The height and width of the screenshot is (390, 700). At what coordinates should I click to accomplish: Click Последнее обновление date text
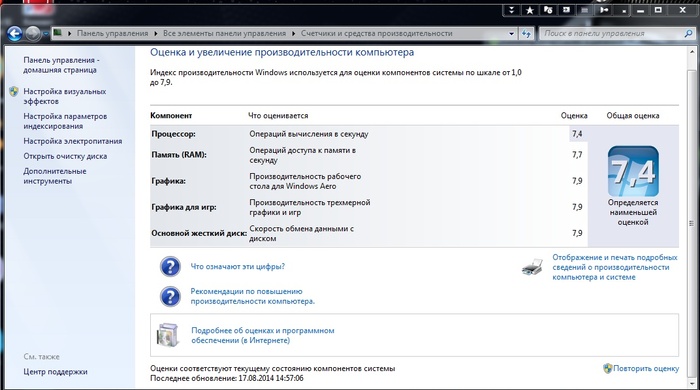226,378
